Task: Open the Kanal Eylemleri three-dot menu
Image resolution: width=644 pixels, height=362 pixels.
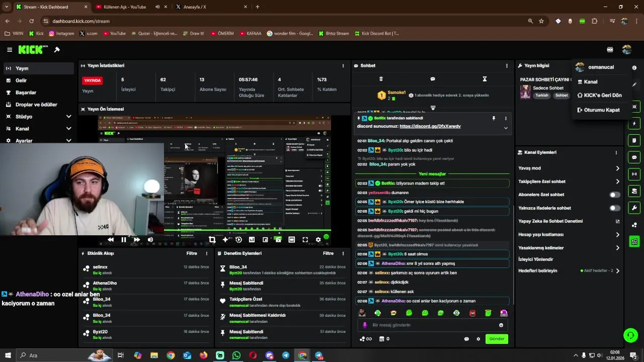Action: [x=616, y=152]
